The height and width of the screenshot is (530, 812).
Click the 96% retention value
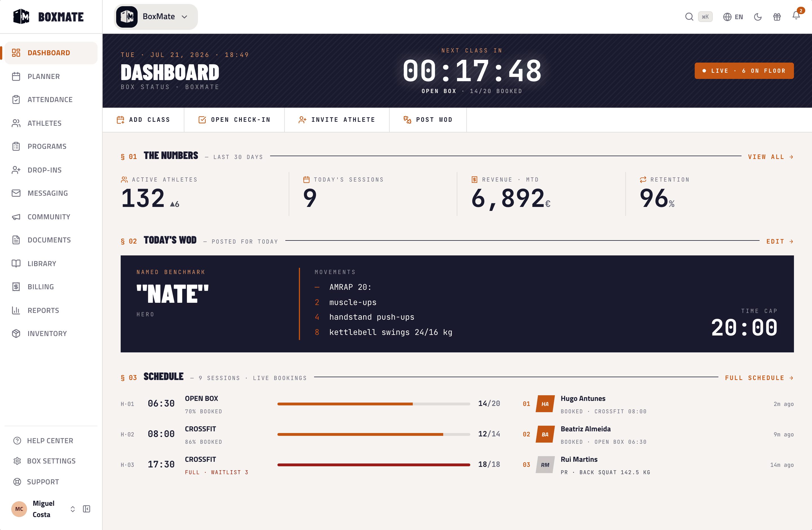click(x=657, y=198)
